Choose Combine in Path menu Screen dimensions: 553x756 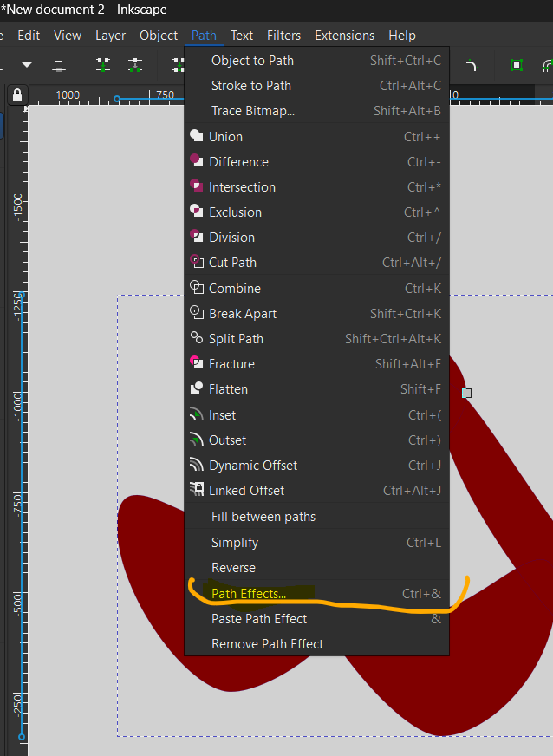[316, 289]
